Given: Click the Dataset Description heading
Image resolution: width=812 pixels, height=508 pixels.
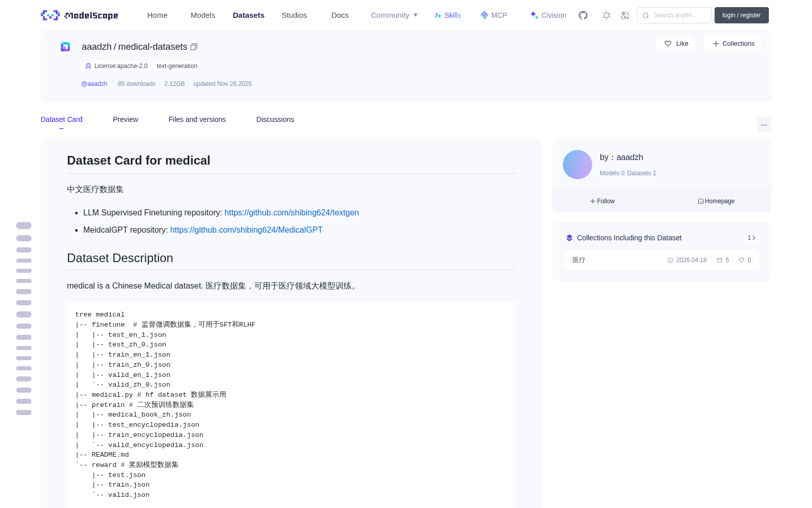Looking at the screenshot, I should pyautogui.click(x=120, y=258).
